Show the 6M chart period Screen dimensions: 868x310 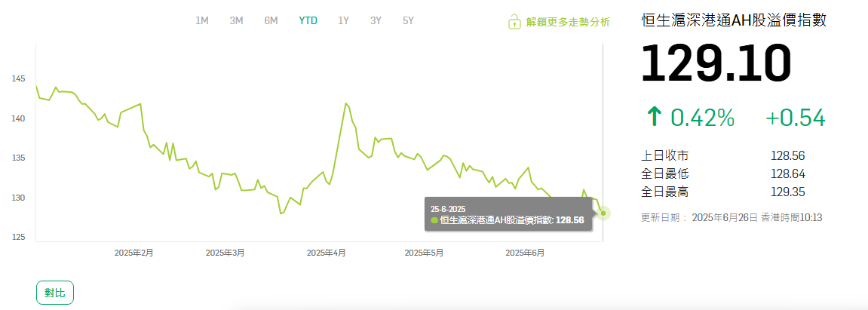pos(271,20)
